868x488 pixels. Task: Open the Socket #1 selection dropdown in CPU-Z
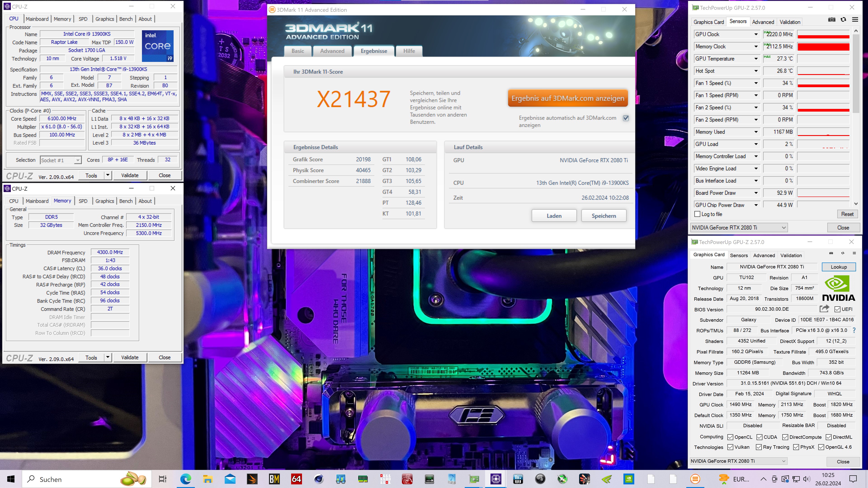(78, 160)
